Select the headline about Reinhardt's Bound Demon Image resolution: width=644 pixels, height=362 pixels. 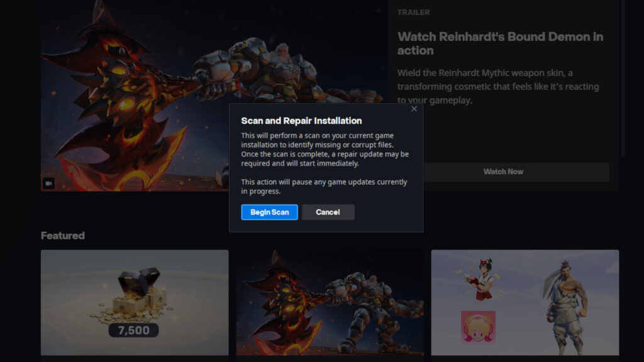(500, 43)
